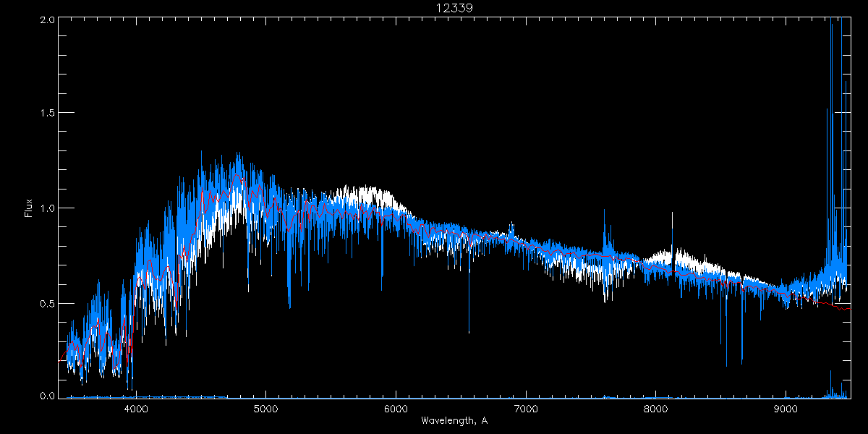Click the 2.0 flux tick label
The width and height of the screenshot is (868, 434).
tap(46, 20)
